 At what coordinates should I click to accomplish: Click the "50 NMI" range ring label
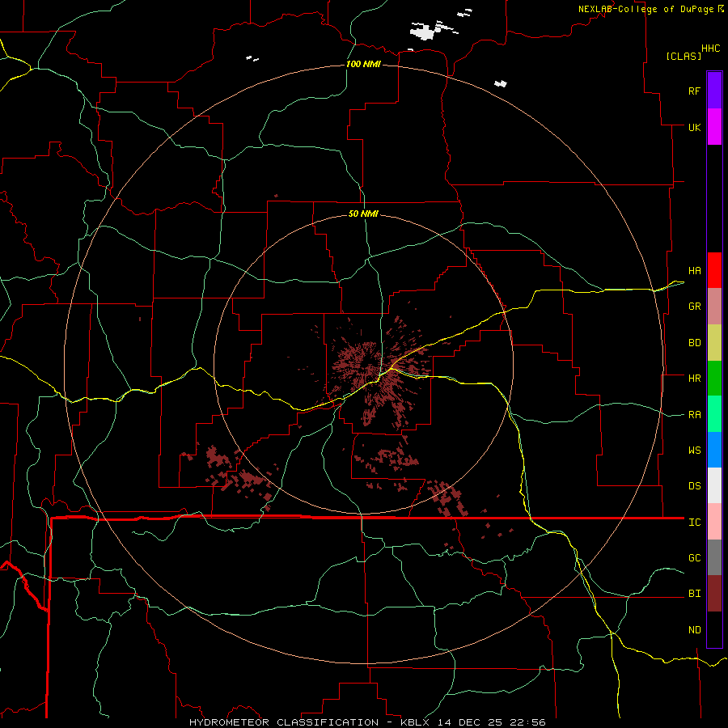click(x=363, y=214)
